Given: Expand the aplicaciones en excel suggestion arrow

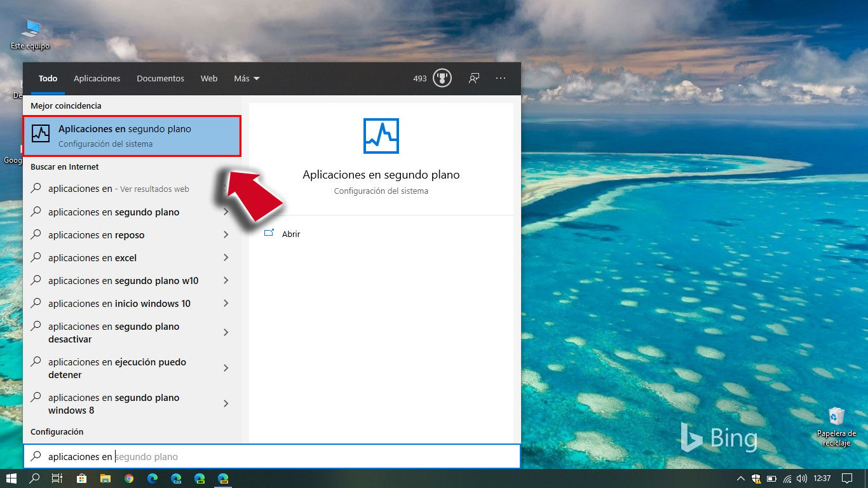Looking at the screenshot, I should click(x=226, y=257).
